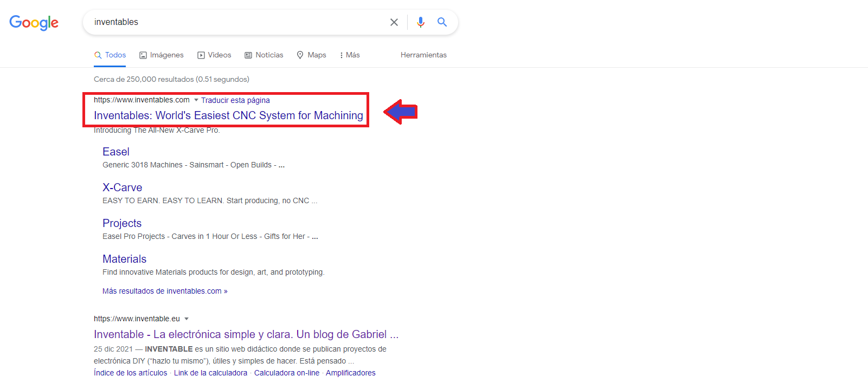Click the '25 dic 2021 — INVENTABLE' snippet text
Viewport: 868px width, 389px height.
coord(240,355)
